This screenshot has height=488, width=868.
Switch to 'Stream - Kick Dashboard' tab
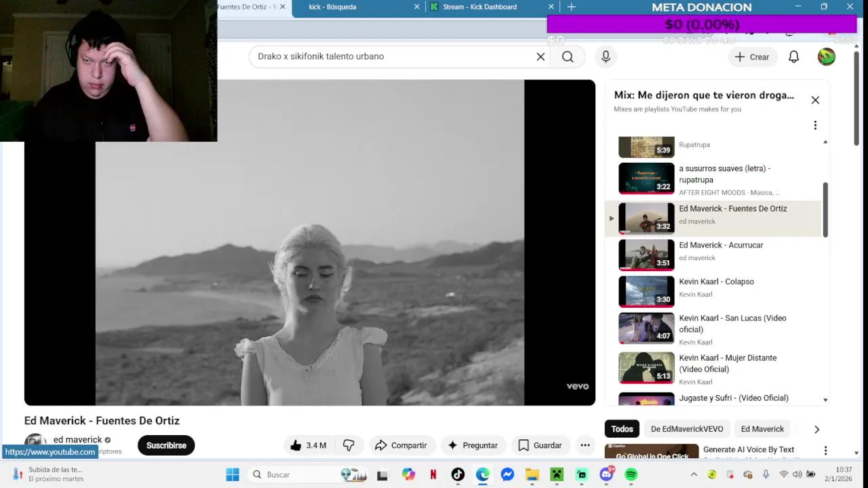point(492,7)
